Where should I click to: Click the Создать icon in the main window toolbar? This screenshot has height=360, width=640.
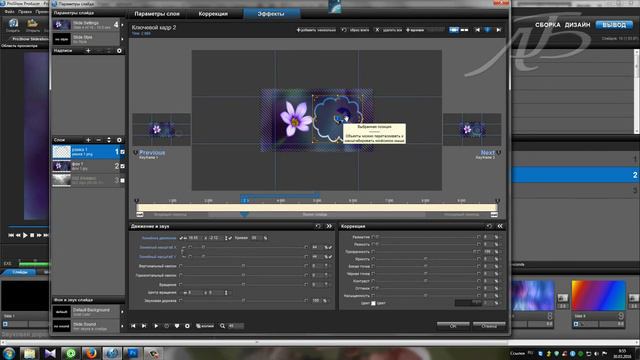(x=13, y=23)
